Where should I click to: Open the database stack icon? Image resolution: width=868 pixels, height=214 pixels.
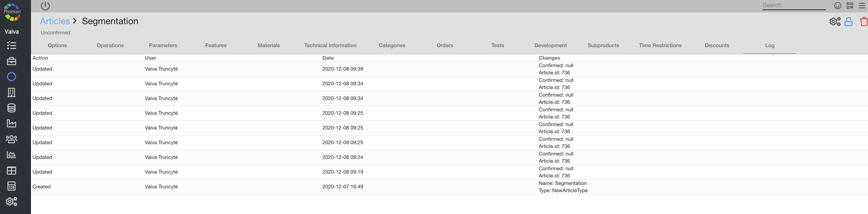pyautogui.click(x=12, y=108)
